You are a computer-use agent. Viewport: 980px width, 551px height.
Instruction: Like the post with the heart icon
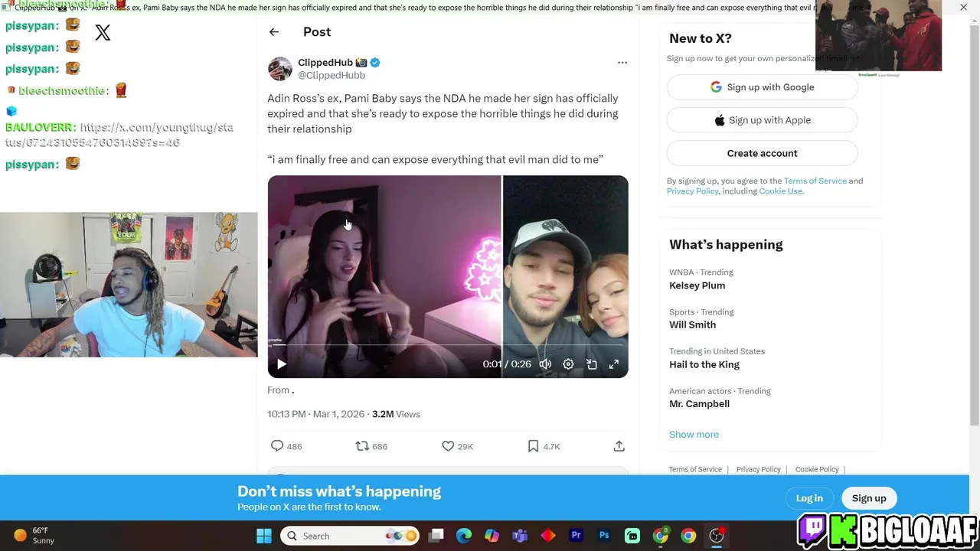point(448,446)
